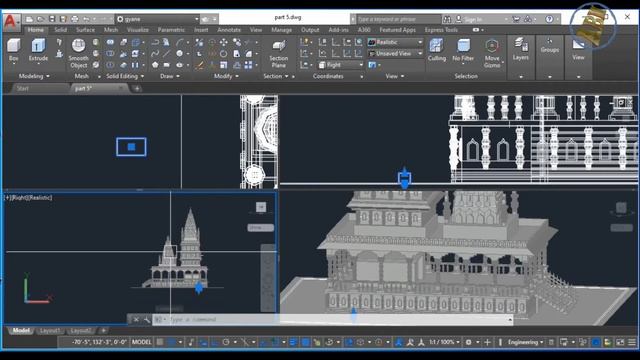Viewport: 640px width, 360px height.
Task: Open the Right UCS dropdown
Action: tap(340, 65)
